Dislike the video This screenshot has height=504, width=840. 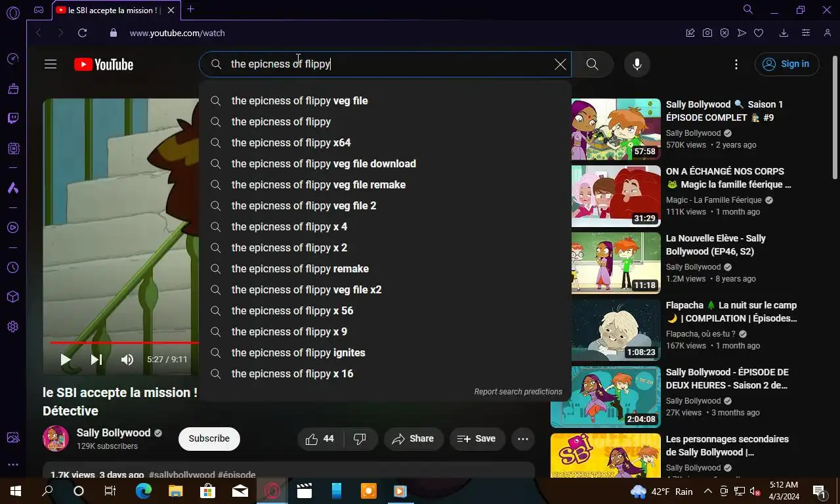(x=360, y=439)
